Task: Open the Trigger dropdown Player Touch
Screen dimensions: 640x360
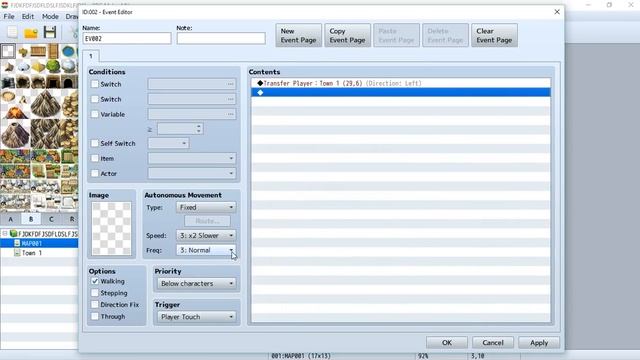Action: (196, 317)
